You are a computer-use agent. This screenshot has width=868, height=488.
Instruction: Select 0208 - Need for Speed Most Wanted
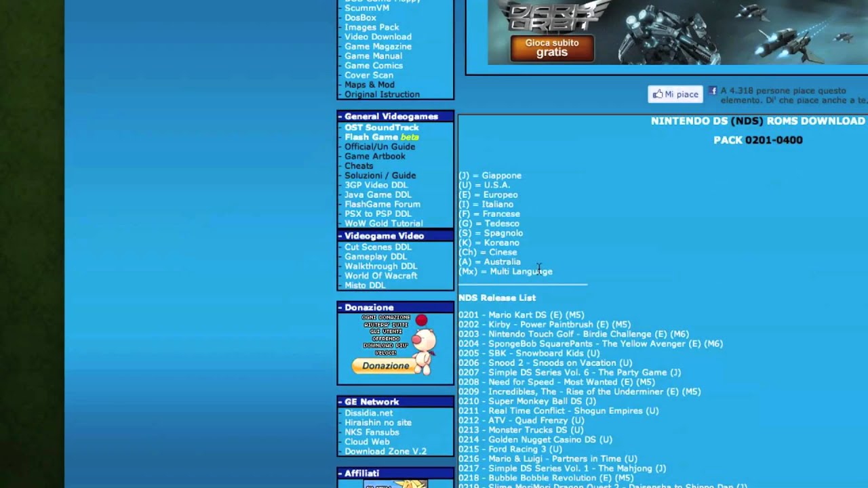click(557, 382)
